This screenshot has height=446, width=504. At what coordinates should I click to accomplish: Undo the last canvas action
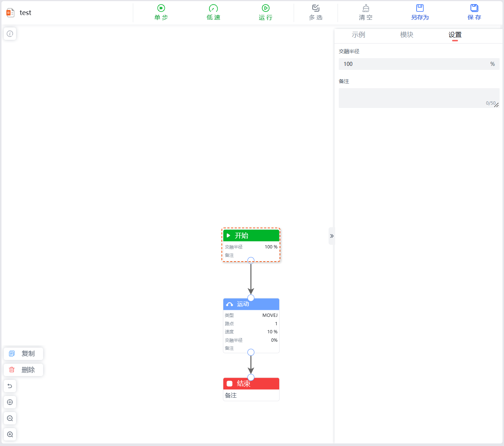tap(10, 386)
